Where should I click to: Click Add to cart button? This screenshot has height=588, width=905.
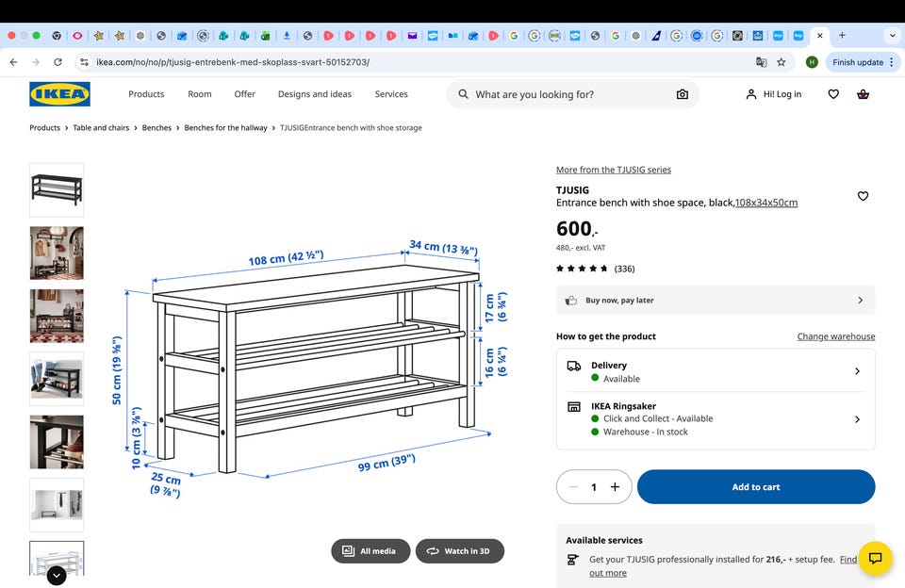[756, 487]
